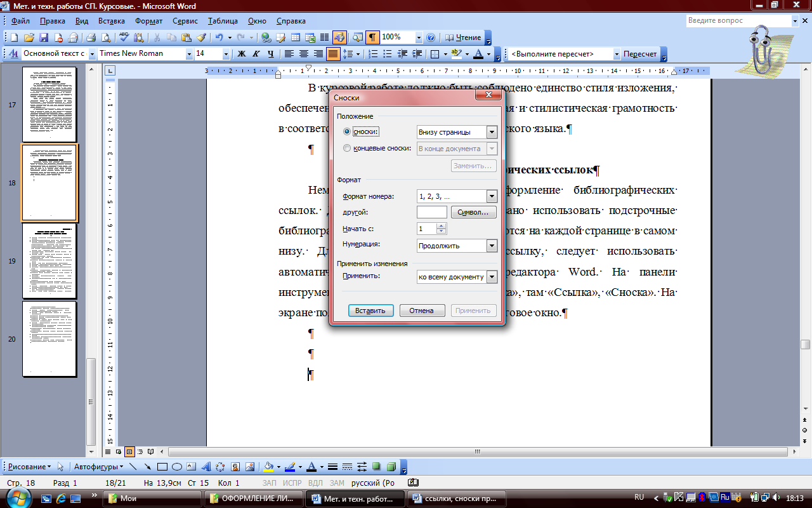Viewport: 812px width, 508px height.
Task: Apply justified alignment
Action: [334, 54]
